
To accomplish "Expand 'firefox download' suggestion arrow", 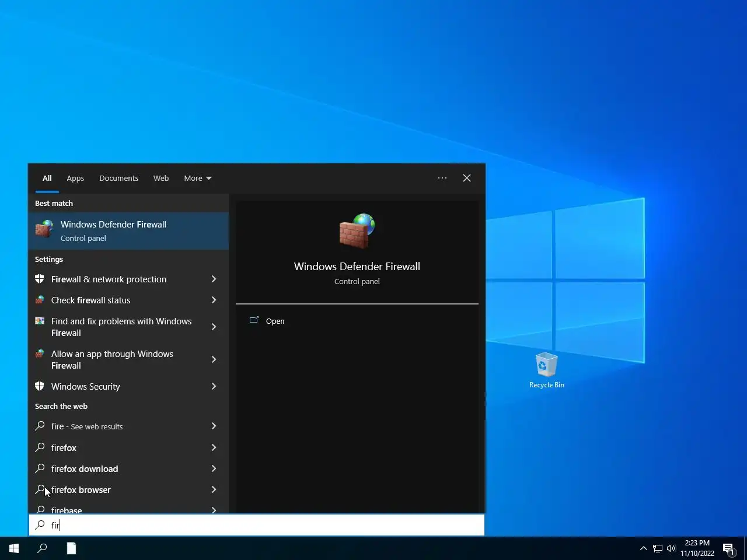I will pyautogui.click(x=214, y=468).
